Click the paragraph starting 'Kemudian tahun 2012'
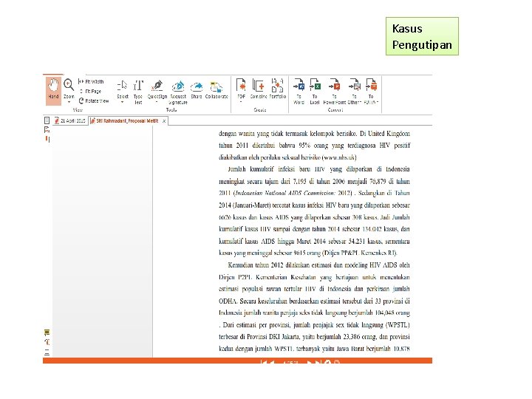This screenshot has width=532, height=399. 314,307
